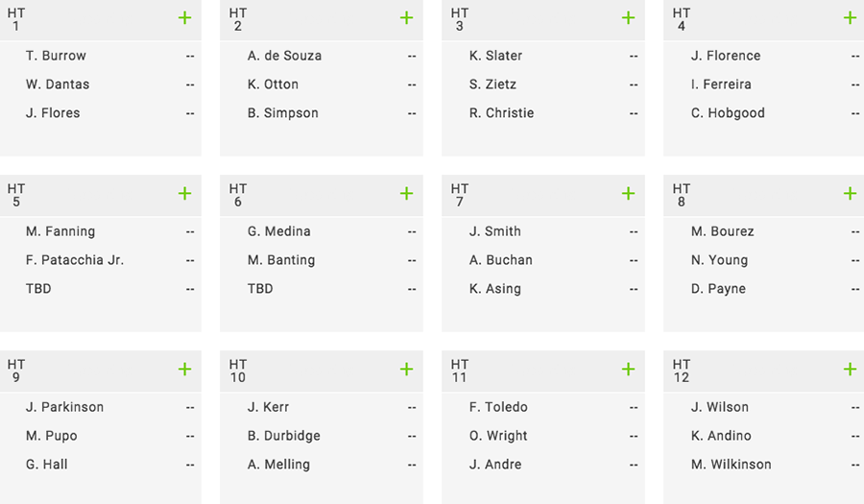Click the green plus for HT 9
The image size is (864, 504).
pyautogui.click(x=184, y=369)
